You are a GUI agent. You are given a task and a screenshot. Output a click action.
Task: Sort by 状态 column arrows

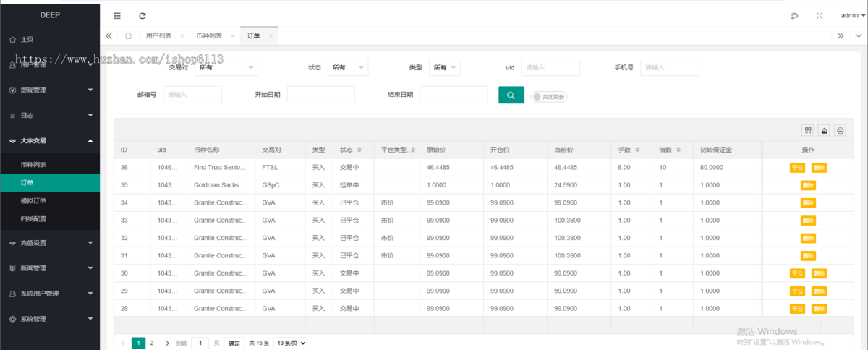(359, 150)
